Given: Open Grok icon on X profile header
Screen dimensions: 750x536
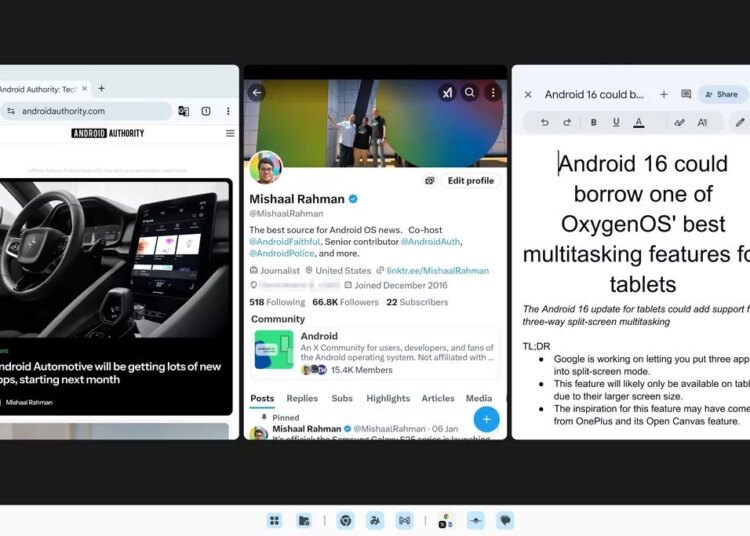Looking at the screenshot, I should [447, 93].
